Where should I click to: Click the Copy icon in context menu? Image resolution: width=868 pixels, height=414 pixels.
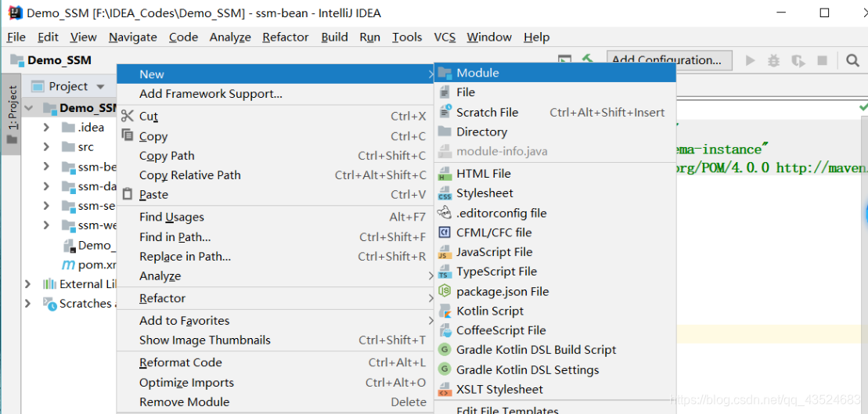pyautogui.click(x=128, y=135)
